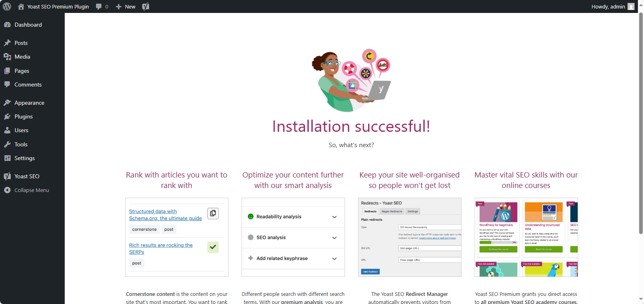Expand the SEO analysis chevron
644x304 pixels.
[334, 238]
